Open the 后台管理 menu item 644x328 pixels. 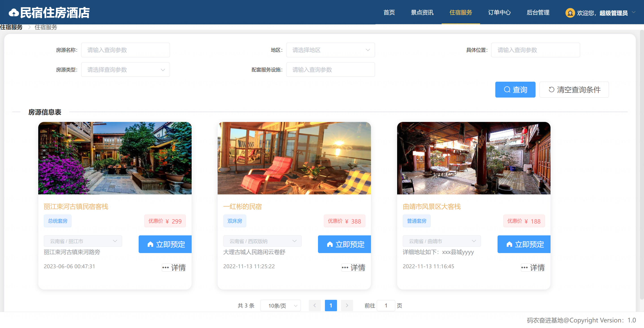538,13
